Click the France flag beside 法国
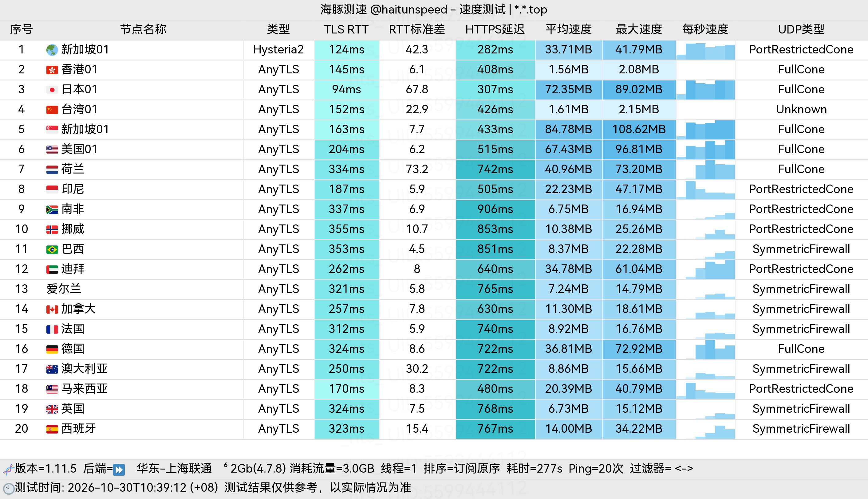This screenshot has height=499, width=868. pos(52,329)
